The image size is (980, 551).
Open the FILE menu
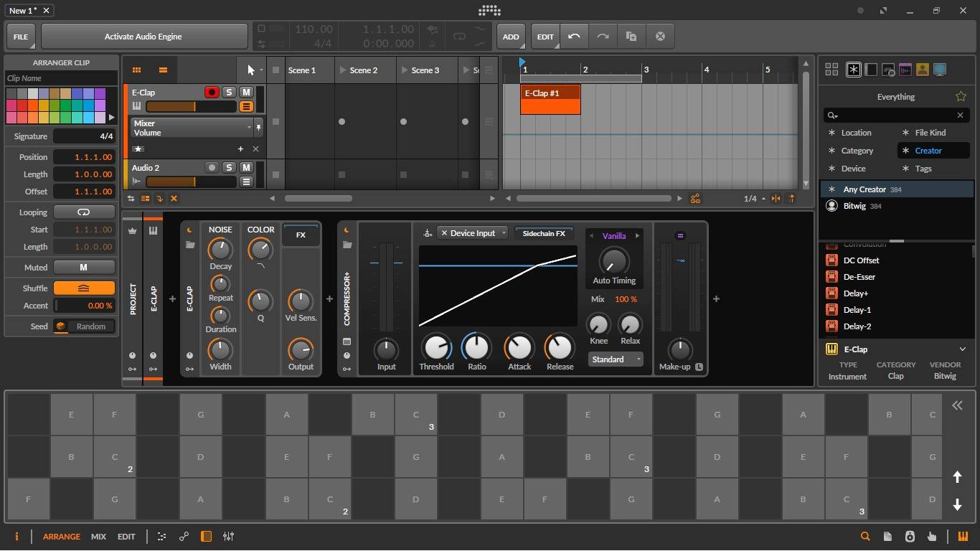click(22, 37)
